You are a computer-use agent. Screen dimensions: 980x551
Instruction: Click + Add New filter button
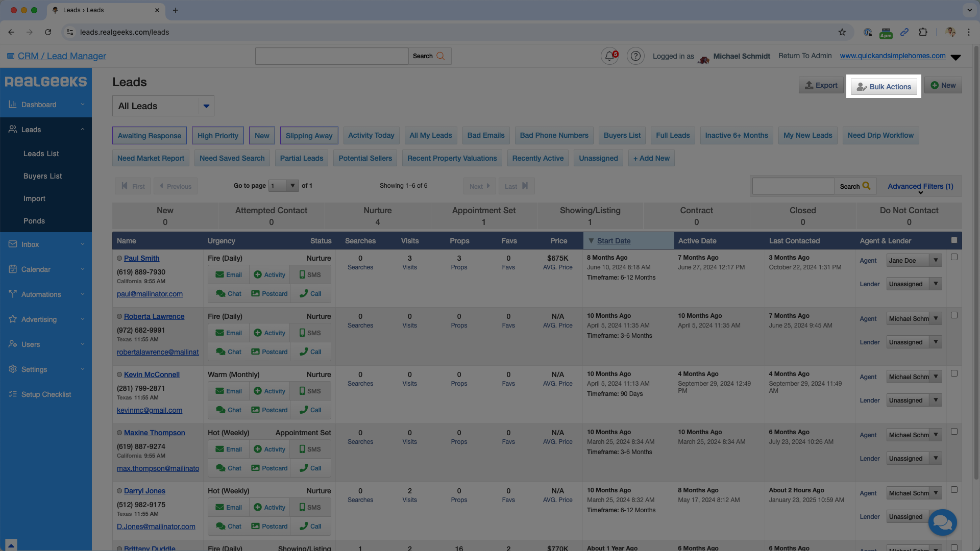pyautogui.click(x=651, y=158)
